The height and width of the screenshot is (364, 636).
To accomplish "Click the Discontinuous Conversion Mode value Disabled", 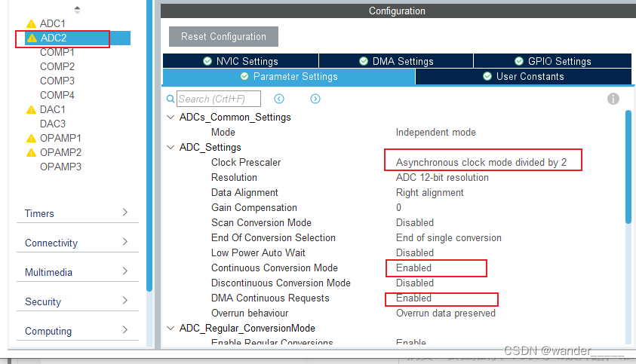I will [414, 283].
